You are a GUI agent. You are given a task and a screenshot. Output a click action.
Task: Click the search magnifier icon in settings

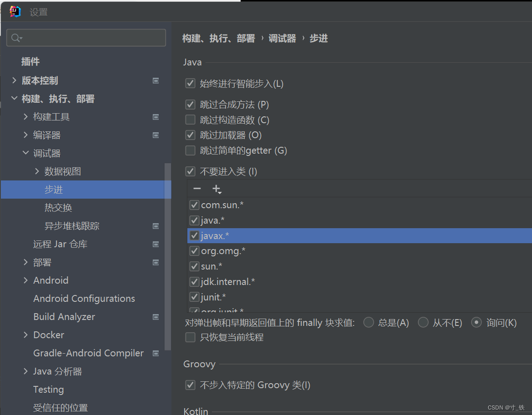16,38
